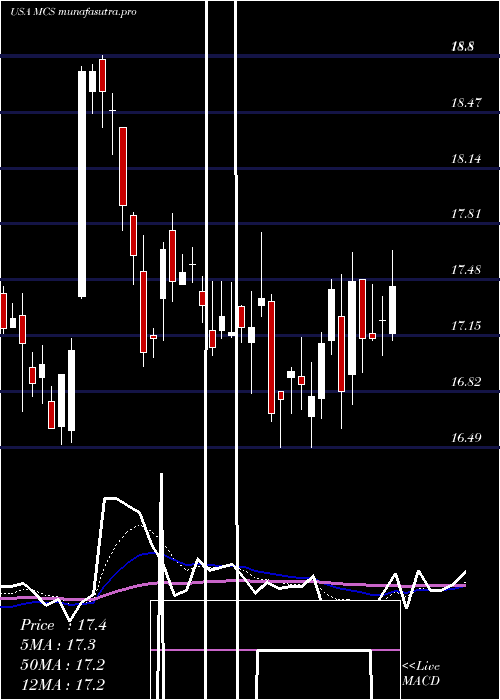Click the 50MA : 17.2 readout
Image resolution: width=500 pixels, height=700 pixels.
pyautogui.click(x=62, y=665)
